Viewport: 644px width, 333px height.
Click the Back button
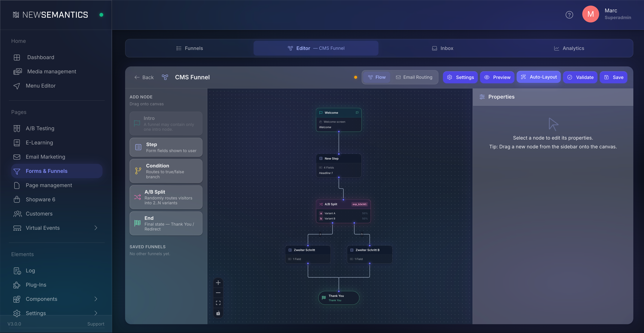[x=144, y=78]
